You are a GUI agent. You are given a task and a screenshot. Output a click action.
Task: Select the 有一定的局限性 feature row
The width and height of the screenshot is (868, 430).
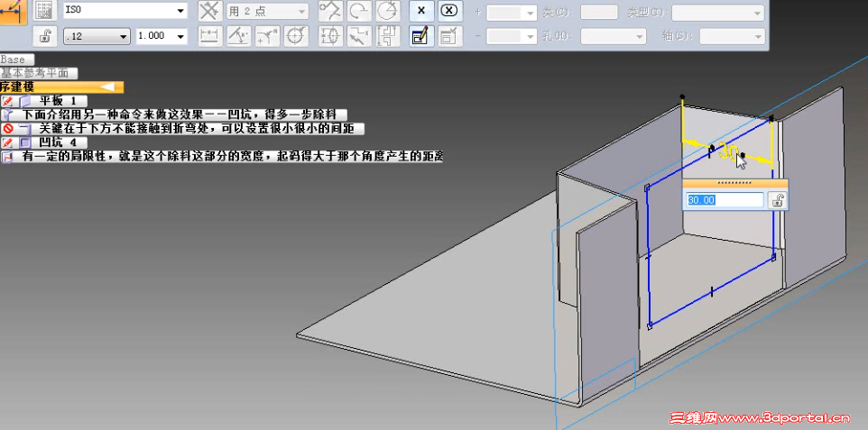coord(232,157)
